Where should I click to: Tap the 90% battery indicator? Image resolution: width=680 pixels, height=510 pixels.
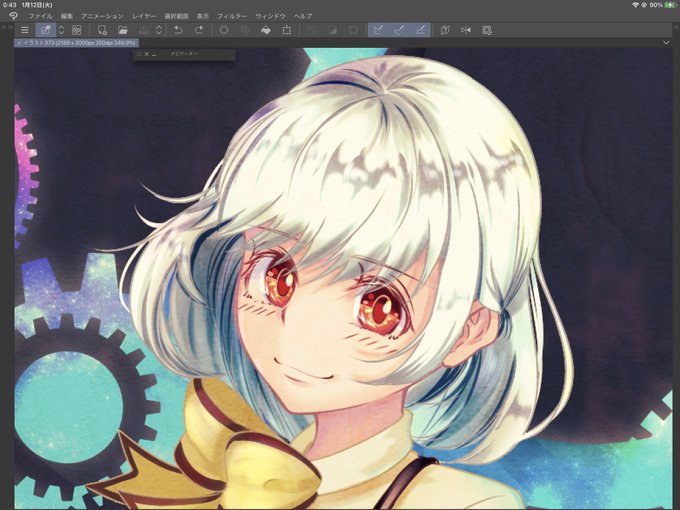point(662,5)
